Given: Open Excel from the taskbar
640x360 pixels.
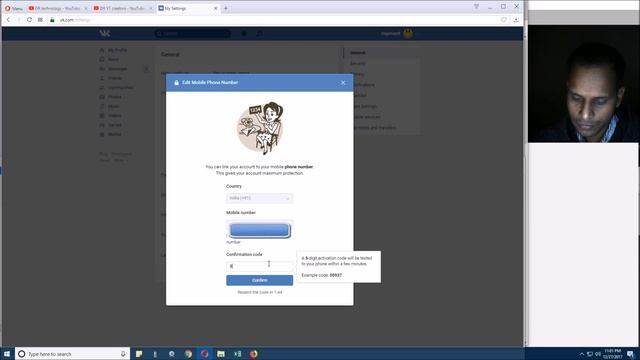Looking at the screenshot, I should coord(237,354).
